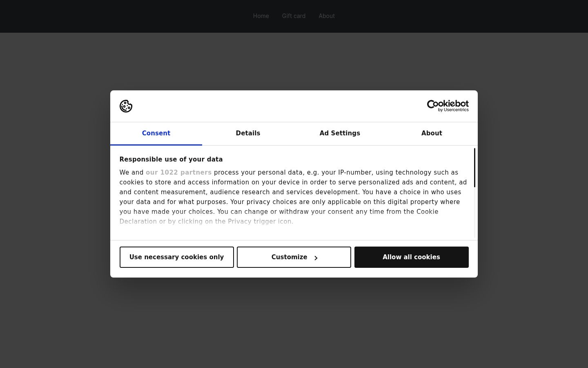Click the consent text scrollbar thumb

474,168
